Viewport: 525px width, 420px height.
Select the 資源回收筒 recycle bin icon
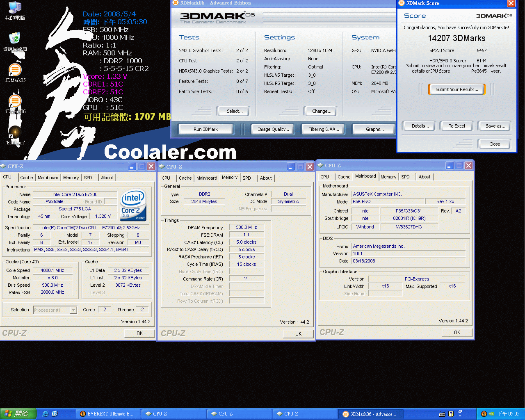[15, 41]
